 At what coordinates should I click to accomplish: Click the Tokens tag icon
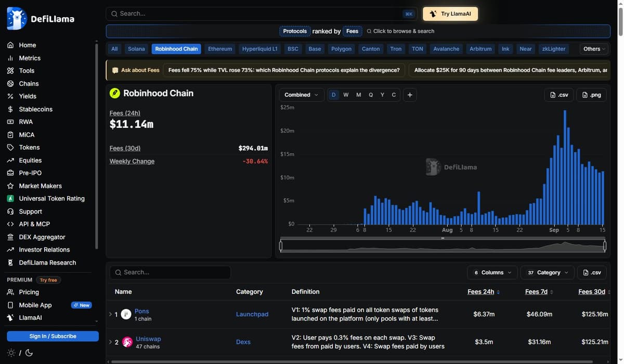tap(10, 148)
